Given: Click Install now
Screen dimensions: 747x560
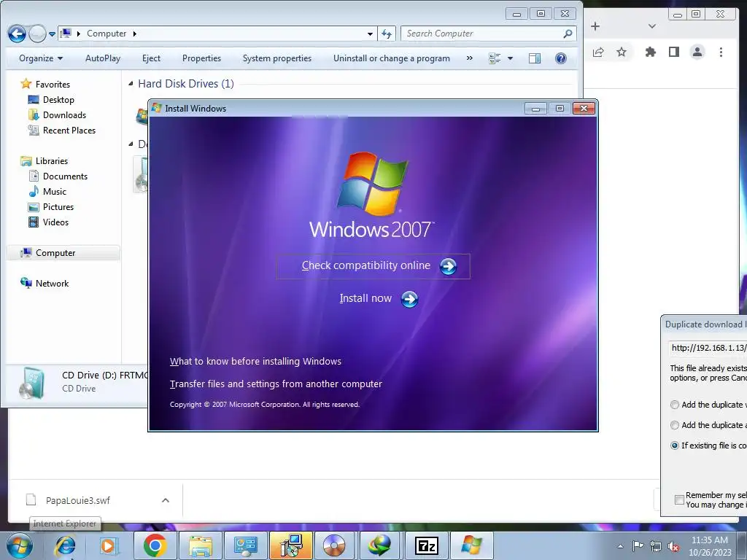Looking at the screenshot, I should pos(379,299).
